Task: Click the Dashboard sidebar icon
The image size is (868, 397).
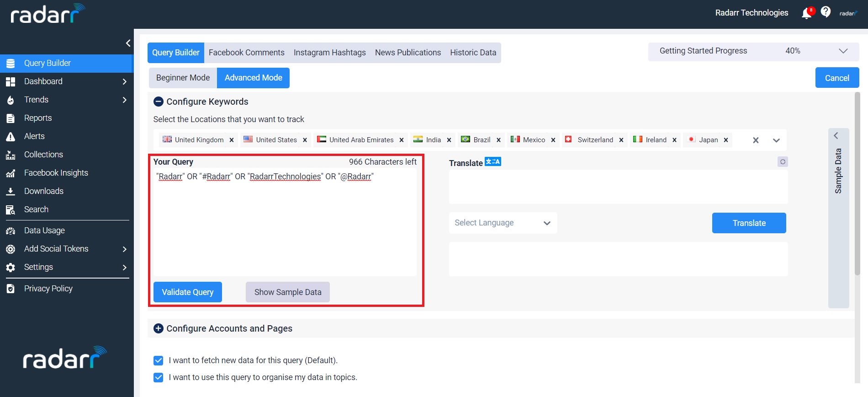Action: 11,82
